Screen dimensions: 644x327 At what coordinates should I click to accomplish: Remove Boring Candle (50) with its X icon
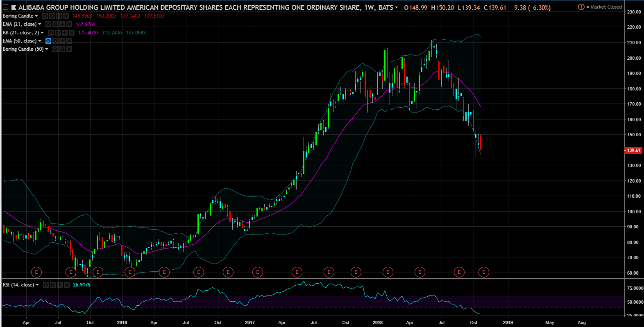coord(69,49)
